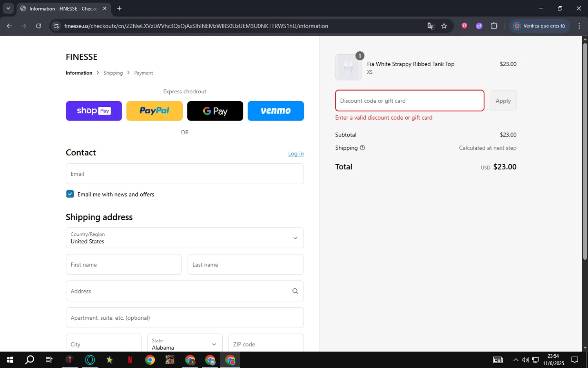Choose PayPal express checkout
Image resolution: width=588 pixels, height=368 pixels.
coord(154,111)
